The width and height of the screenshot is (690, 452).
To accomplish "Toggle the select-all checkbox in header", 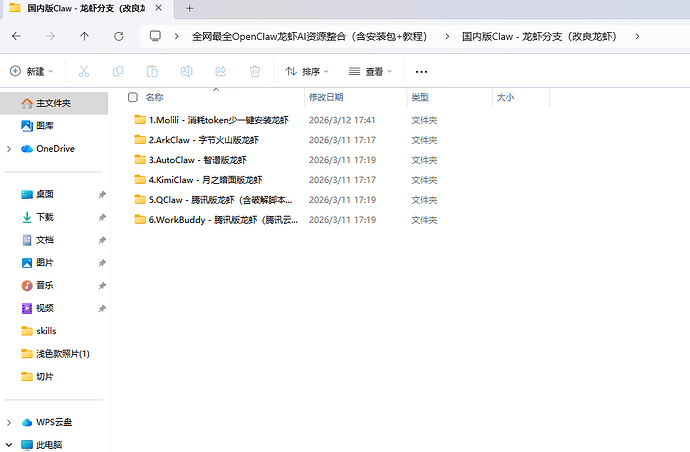I will tap(132, 97).
